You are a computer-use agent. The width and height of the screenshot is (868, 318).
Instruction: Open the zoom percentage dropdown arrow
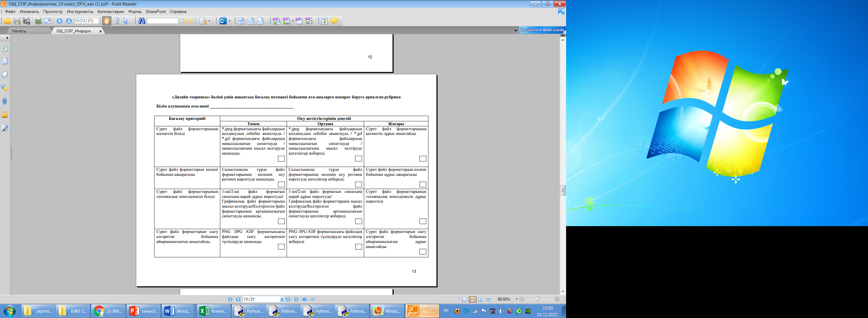(516, 299)
